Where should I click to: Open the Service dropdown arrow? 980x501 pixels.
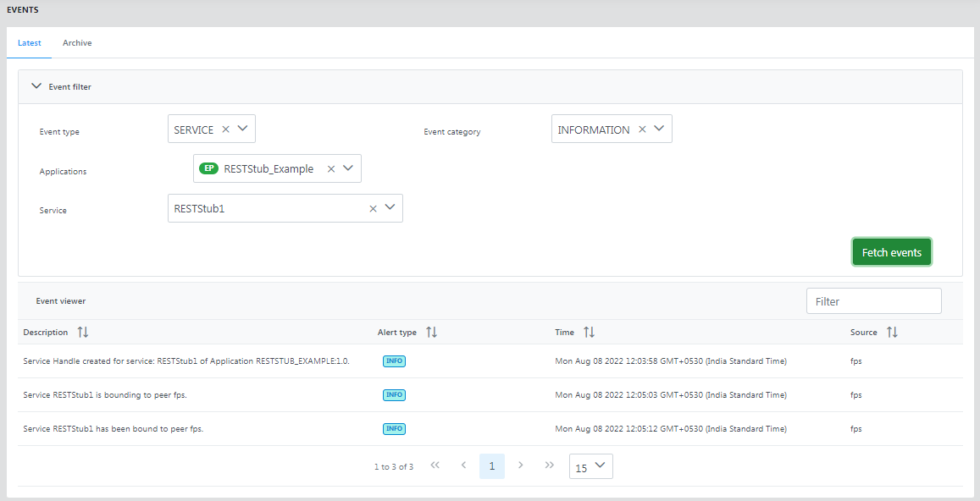[390, 208]
